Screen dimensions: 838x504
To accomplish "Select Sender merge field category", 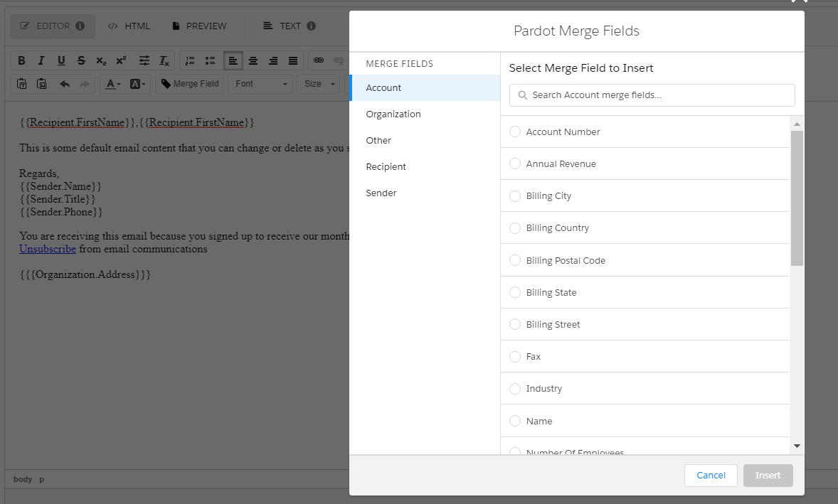I will [x=425, y=193].
